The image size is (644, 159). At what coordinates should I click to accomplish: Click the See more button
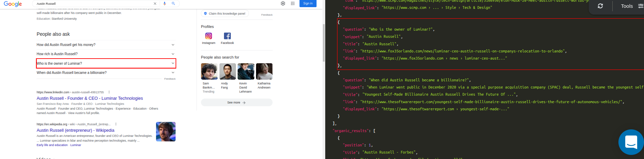click(237, 102)
